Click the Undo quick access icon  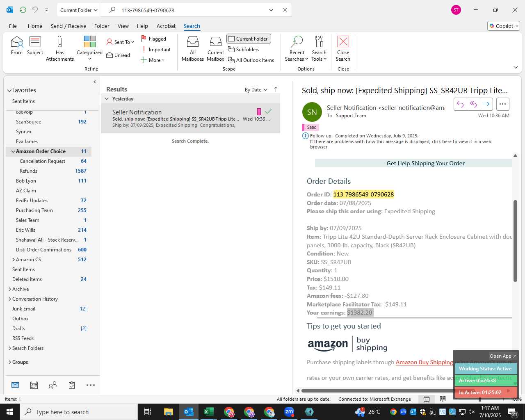[x=35, y=10]
